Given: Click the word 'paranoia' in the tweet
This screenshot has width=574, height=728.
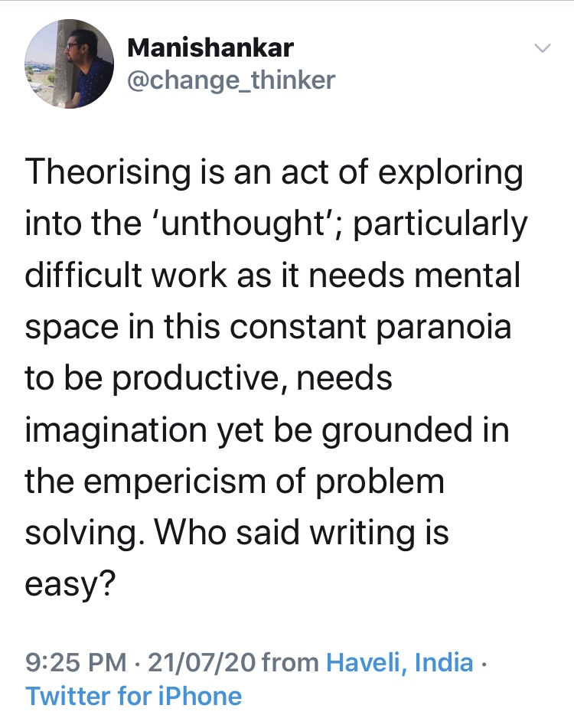Looking at the screenshot, I should pos(450,327).
